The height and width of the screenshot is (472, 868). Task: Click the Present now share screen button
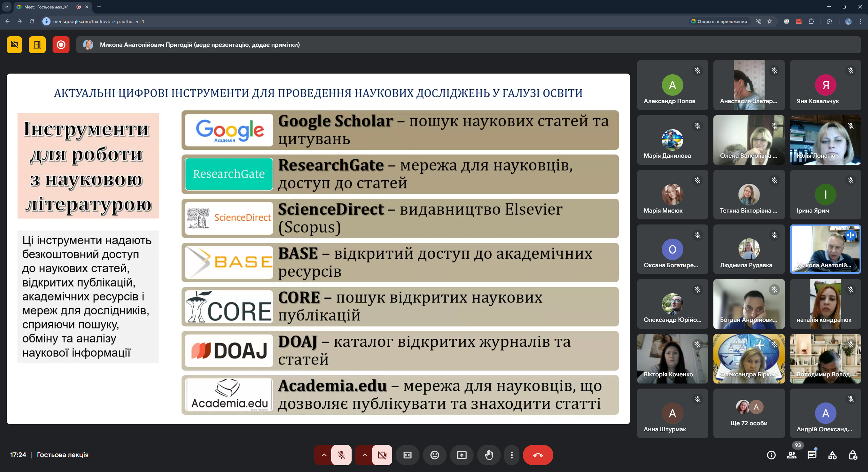(462, 455)
